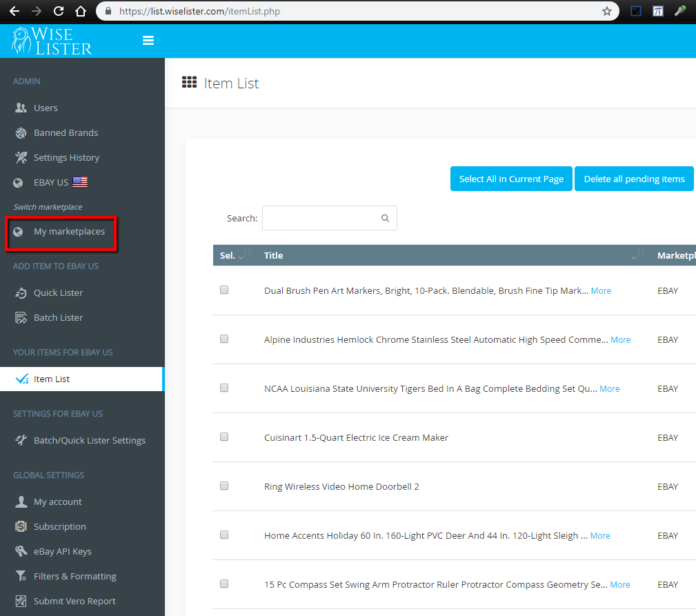Click Delete all pending items
Screen dimensions: 696x616
click(x=634, y=179)
